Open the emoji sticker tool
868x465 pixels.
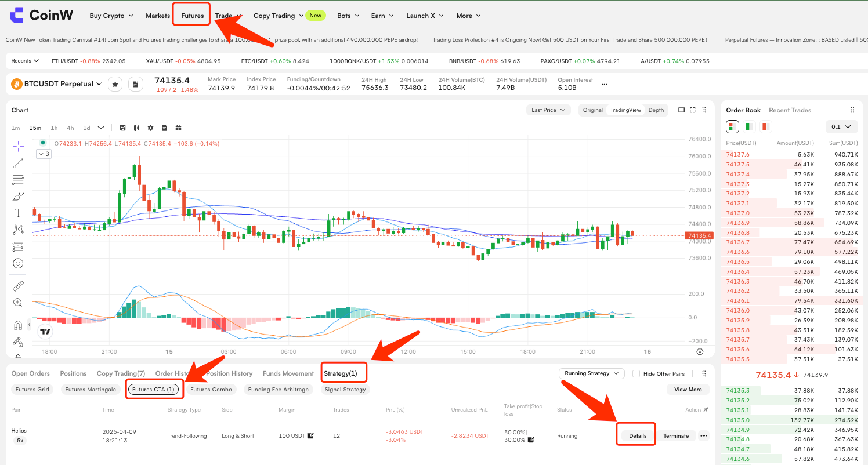pos(19,263)
